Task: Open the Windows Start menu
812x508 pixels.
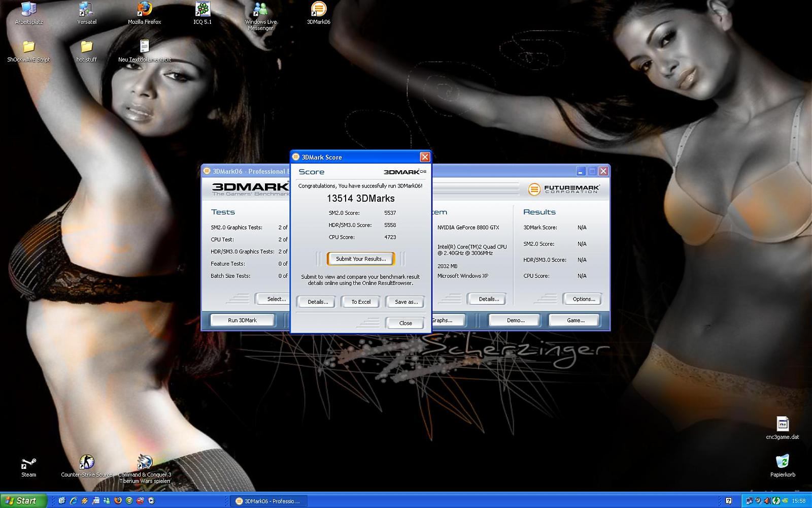Action: (x=23, y=500)
